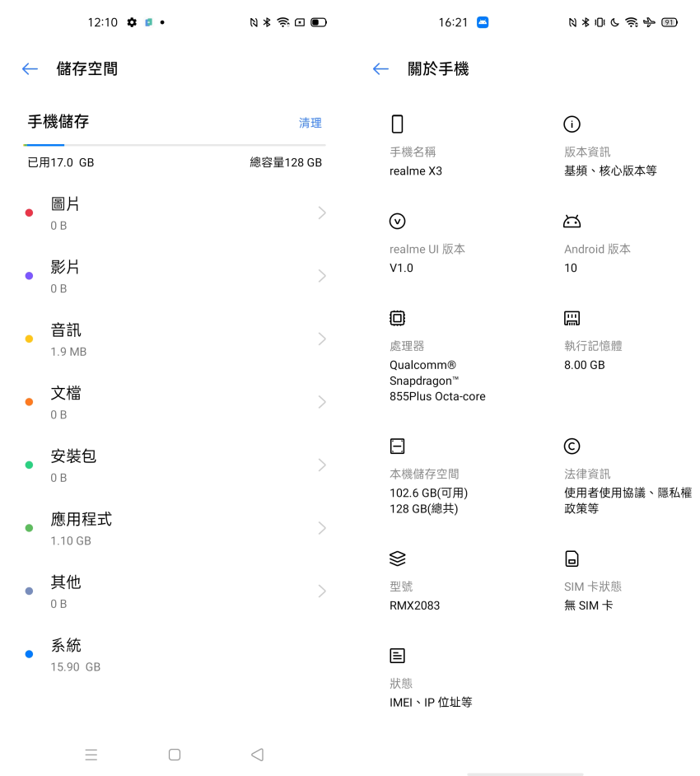Tap the blue notification icon beside 16:21
Viewport: 700px width, 776px height.
point(483,22)
